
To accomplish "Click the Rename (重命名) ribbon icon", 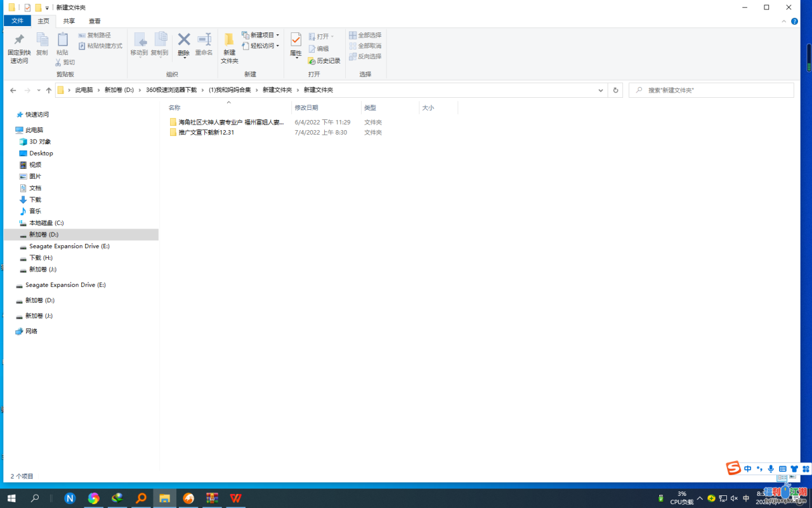I will (x=204, y=42).
